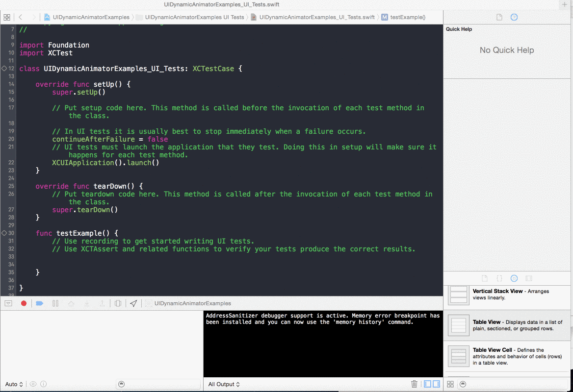Hide the debug area using the collapse icon

tap(8, 303)
